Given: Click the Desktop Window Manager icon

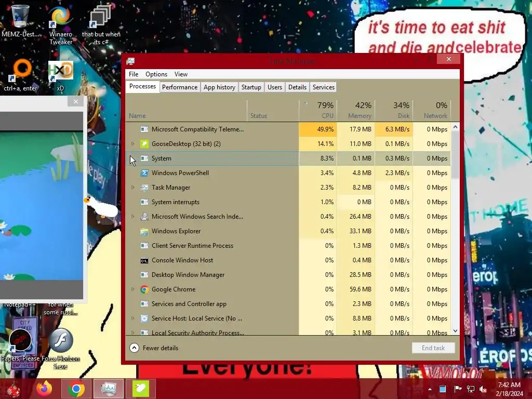Looking at the screenshot, I should click(x=144, y=275).
